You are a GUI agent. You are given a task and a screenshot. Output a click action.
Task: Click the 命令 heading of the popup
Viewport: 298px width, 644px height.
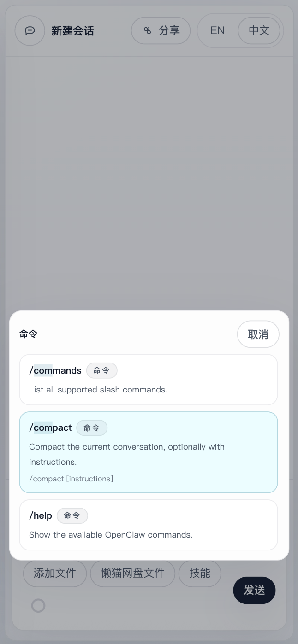click(28, 334)
